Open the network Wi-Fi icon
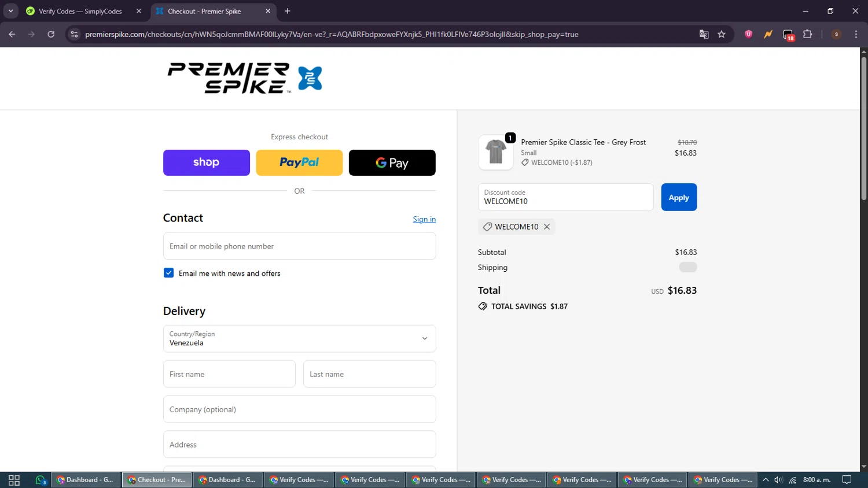 point(793,480)
